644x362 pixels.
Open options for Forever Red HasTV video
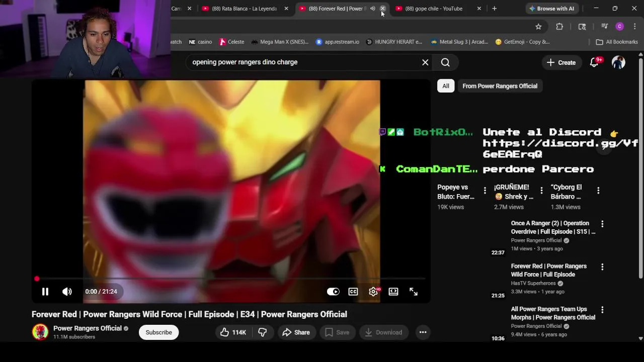(x=602, y=267)
